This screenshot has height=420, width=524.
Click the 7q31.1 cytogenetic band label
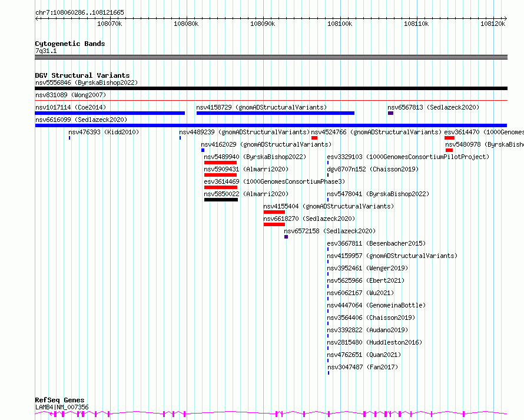click(46, 51)
